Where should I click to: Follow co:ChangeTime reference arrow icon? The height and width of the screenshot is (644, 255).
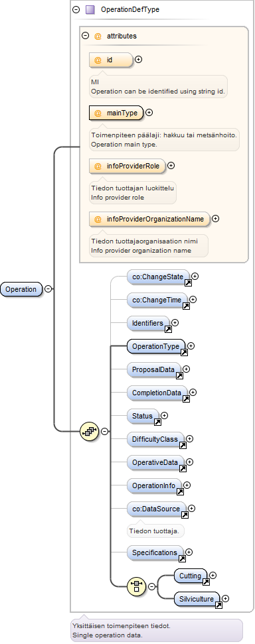pyautogui.click(x=186, y=306)
